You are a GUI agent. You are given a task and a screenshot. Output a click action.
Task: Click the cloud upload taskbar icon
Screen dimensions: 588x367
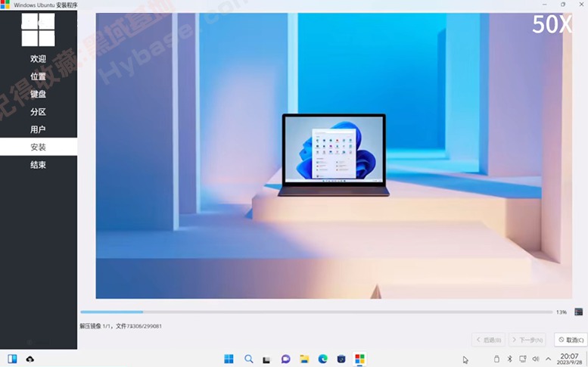pos(30,359)
